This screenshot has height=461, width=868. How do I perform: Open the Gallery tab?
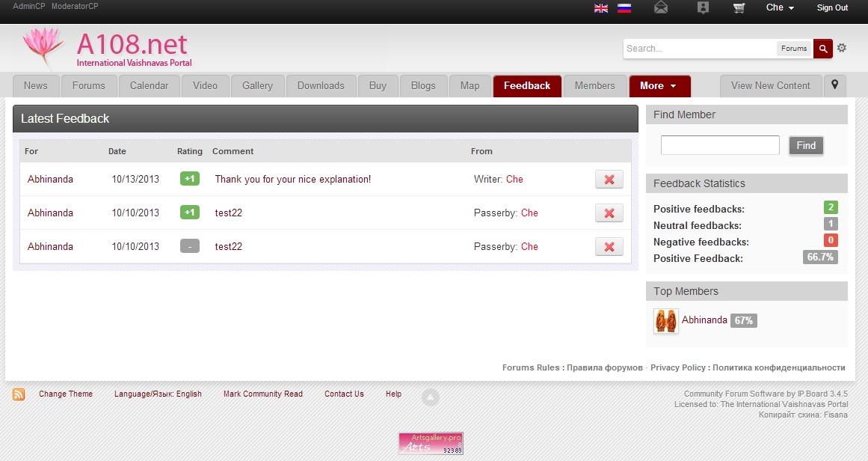click(x=257, y=86)
